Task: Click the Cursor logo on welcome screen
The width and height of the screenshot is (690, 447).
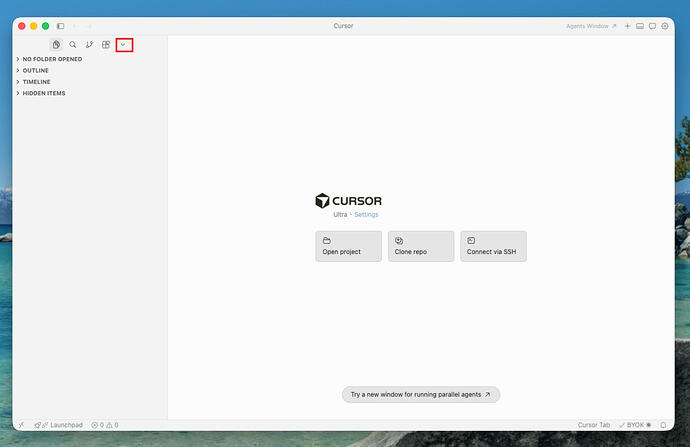Action: [349, 201]
